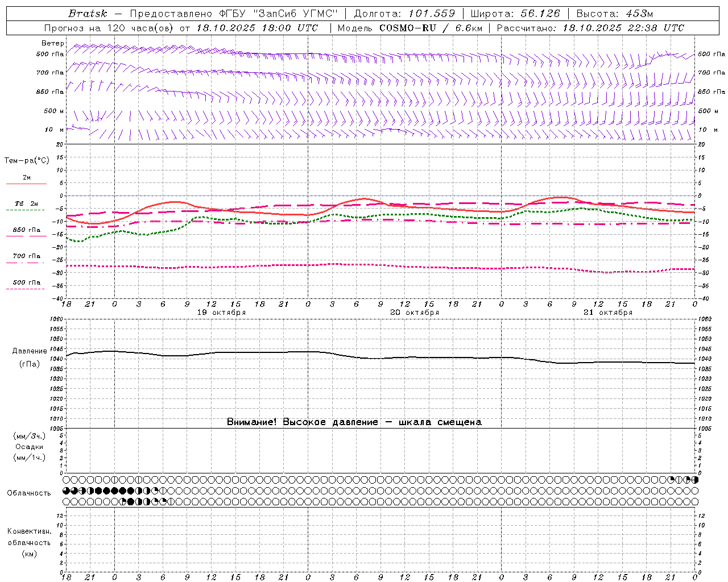728x582 pixels.
Task: Click the '850 гПа' temperature legend entry
Action: [27, 230]
